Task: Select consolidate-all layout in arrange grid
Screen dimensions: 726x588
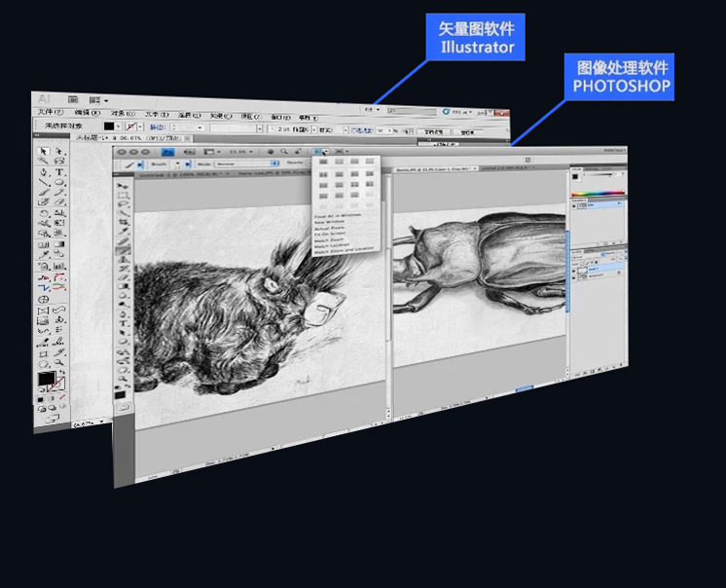Action: (x=324, y=162)
